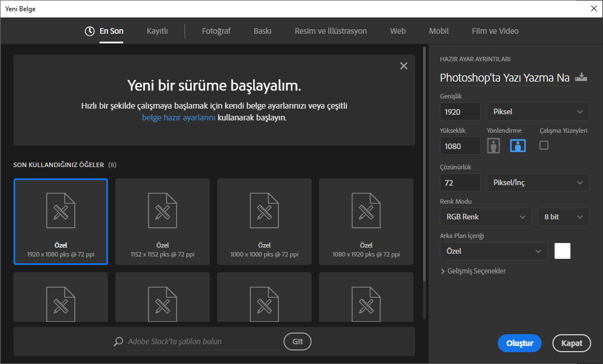Switch to the En Son tab
The image size is (603, 364).
click(111, 31)
